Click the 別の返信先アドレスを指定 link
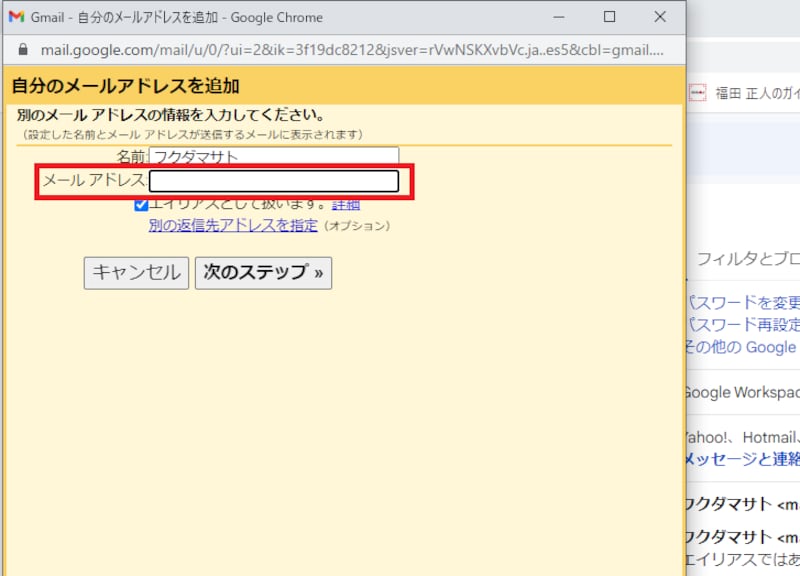Screen dimensions: 800x576 pos(232,226)
